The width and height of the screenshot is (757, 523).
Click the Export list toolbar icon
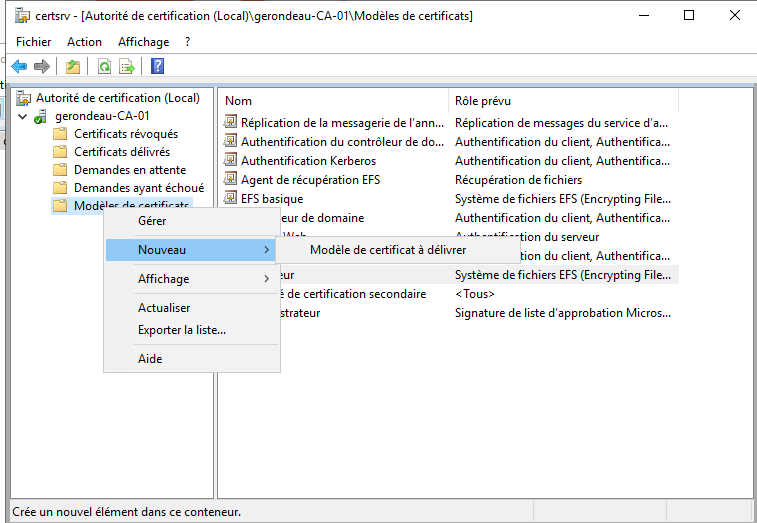tap(127, 67)
